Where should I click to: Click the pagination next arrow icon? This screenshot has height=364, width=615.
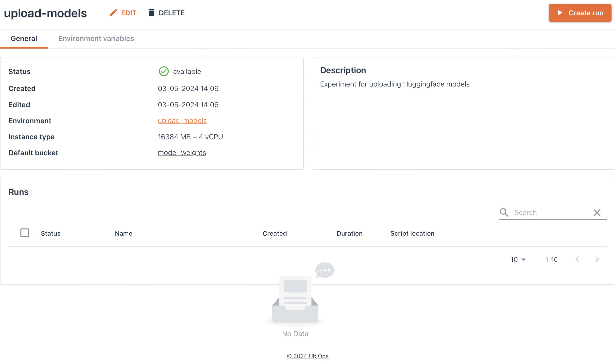[597, 259]
